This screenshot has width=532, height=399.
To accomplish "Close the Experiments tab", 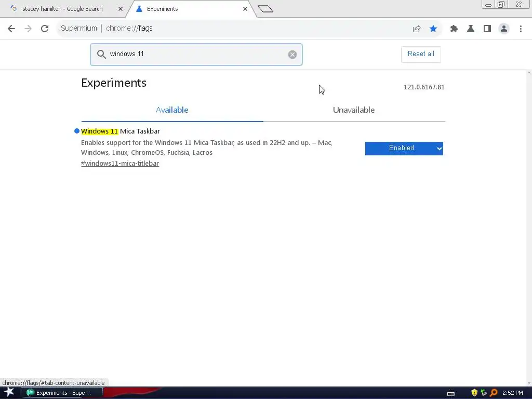I will 245,9.
